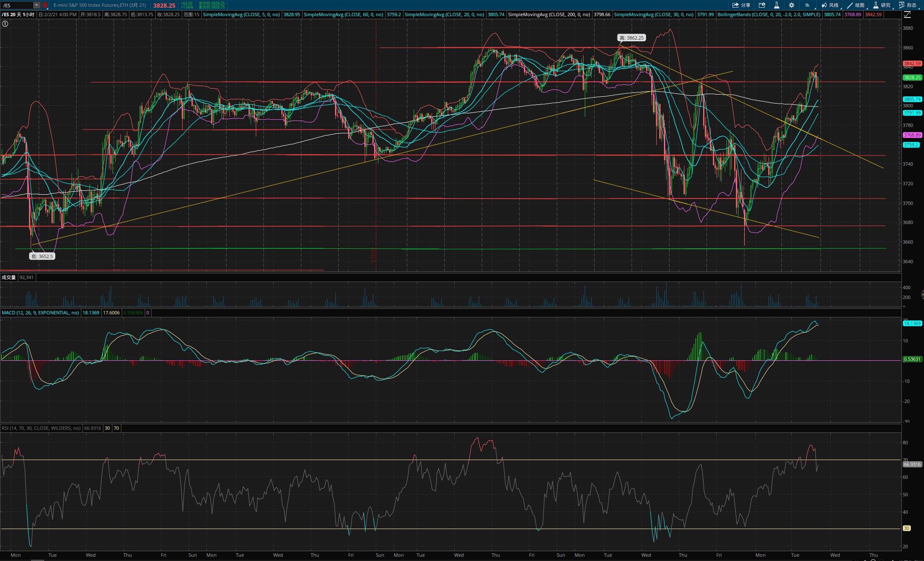924x561 pixels.
Task: Click the red 3842.59 price axis tag
Action: point(912,63)
